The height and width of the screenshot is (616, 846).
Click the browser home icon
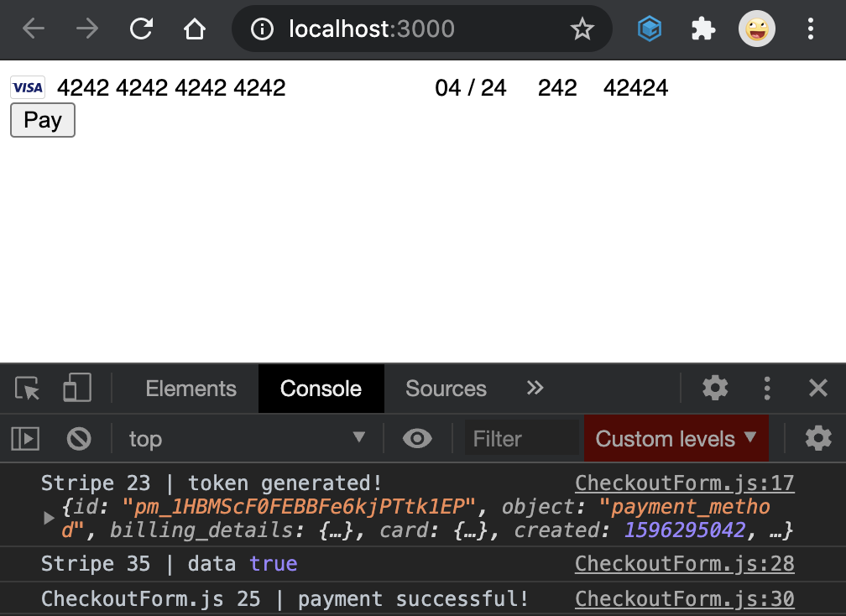click(x=194, y=28)
